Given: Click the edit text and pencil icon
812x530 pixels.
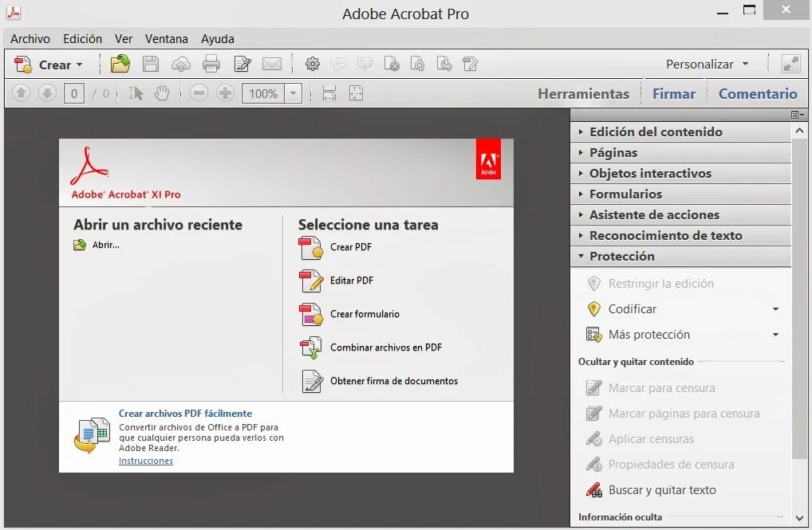Looking at the screenshot, I should 242,65.
